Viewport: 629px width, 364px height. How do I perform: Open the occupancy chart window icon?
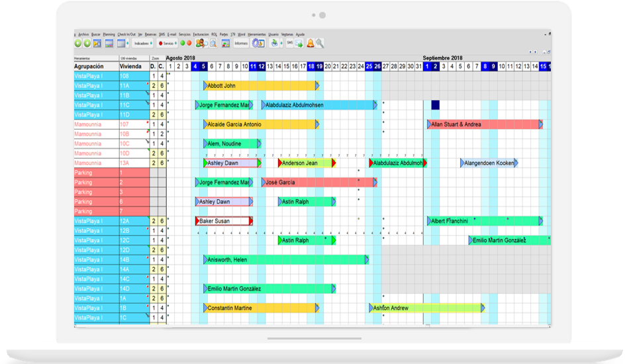click(x=226, y=43)
